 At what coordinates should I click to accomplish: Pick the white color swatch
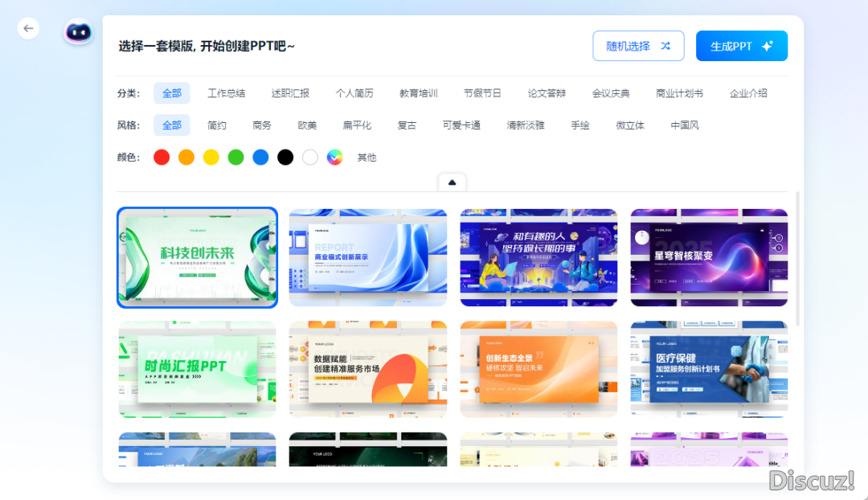point(310,158)
